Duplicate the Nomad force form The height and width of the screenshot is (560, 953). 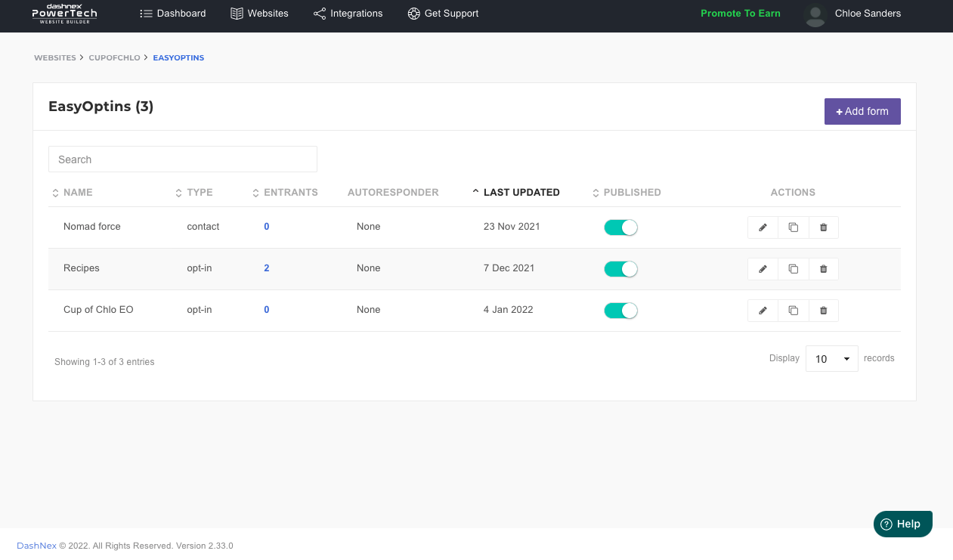tap(793, 227)
